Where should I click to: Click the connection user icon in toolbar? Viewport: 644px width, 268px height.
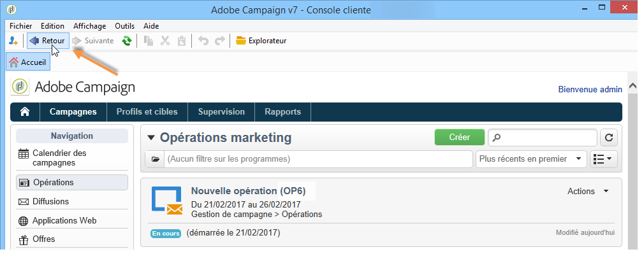(13, 41)
